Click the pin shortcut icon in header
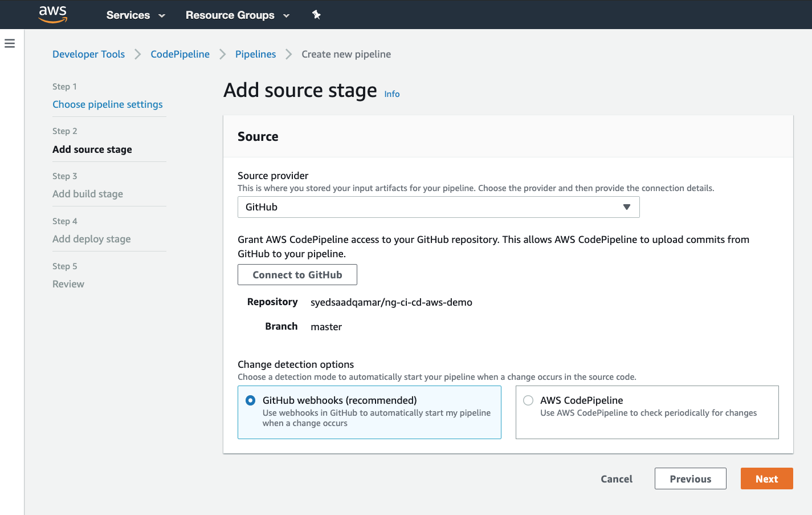The image size is (812, 515). (x=316, y=15)
